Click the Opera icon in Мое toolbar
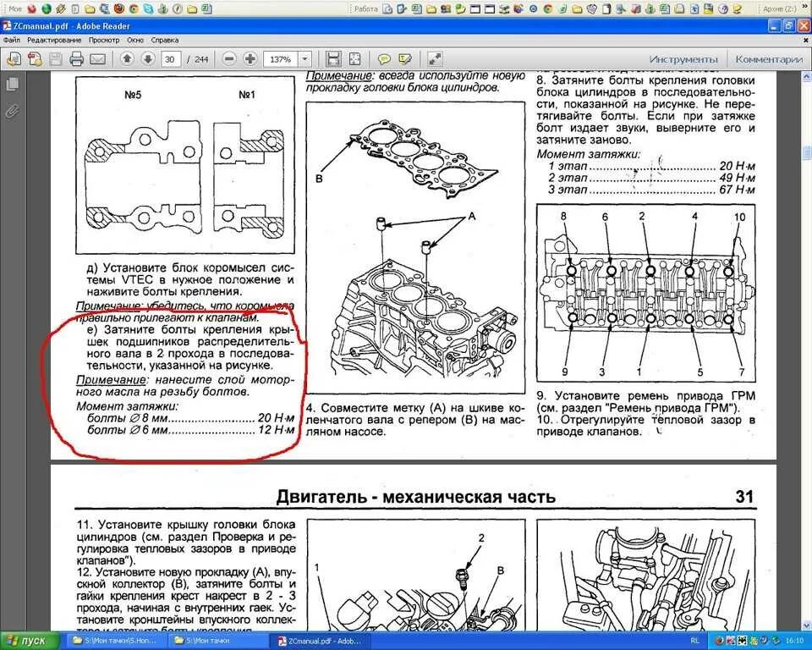 (x=32, y=8)
